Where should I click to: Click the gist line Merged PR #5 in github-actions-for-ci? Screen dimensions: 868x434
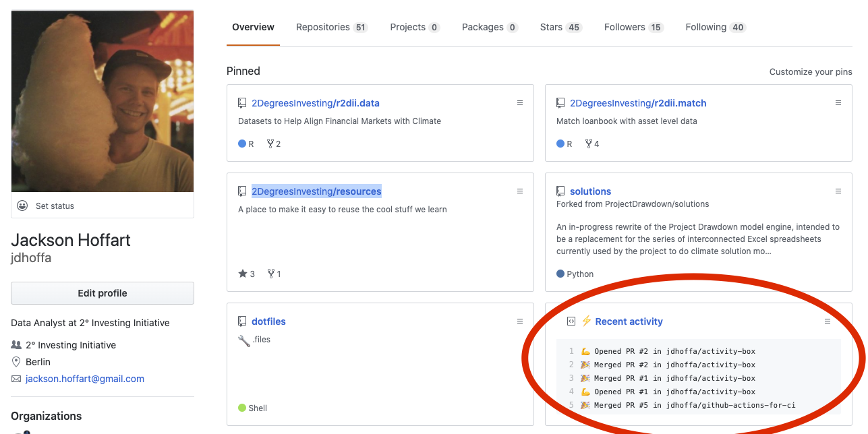(688, 405)
